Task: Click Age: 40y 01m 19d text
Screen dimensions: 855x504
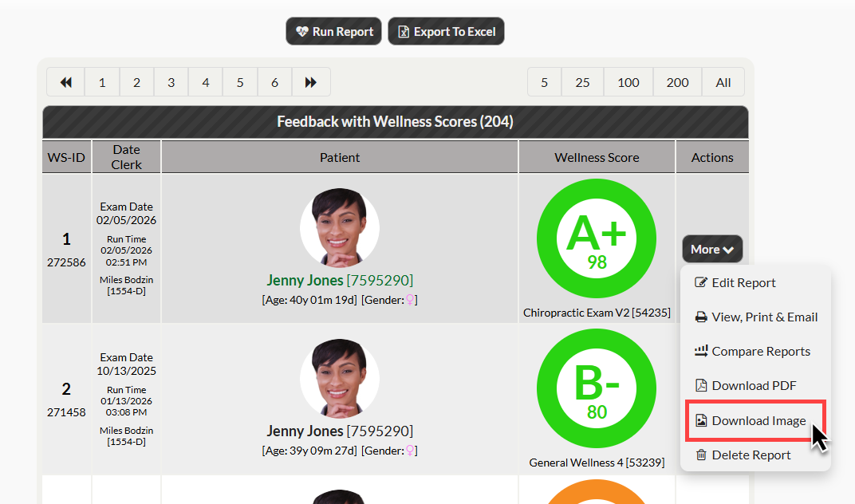Action: pyautogui.click(x=309, y=300)
